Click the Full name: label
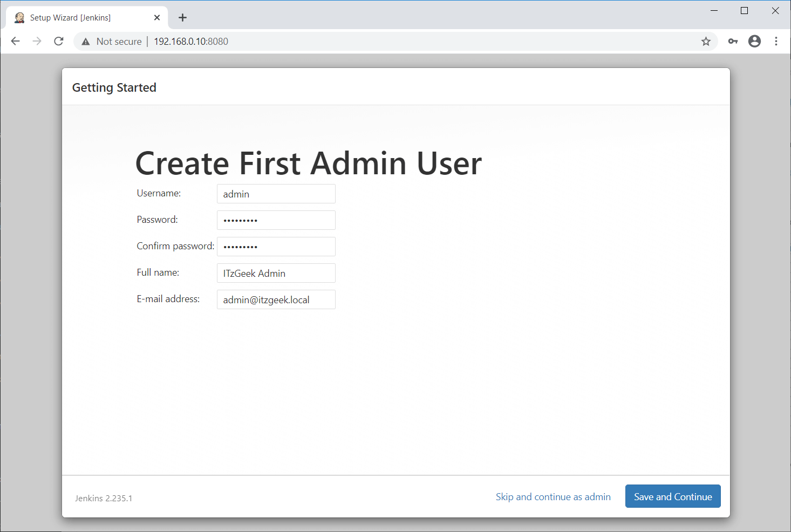The width and height of the screenshot is (791, 532). point(158,272)
